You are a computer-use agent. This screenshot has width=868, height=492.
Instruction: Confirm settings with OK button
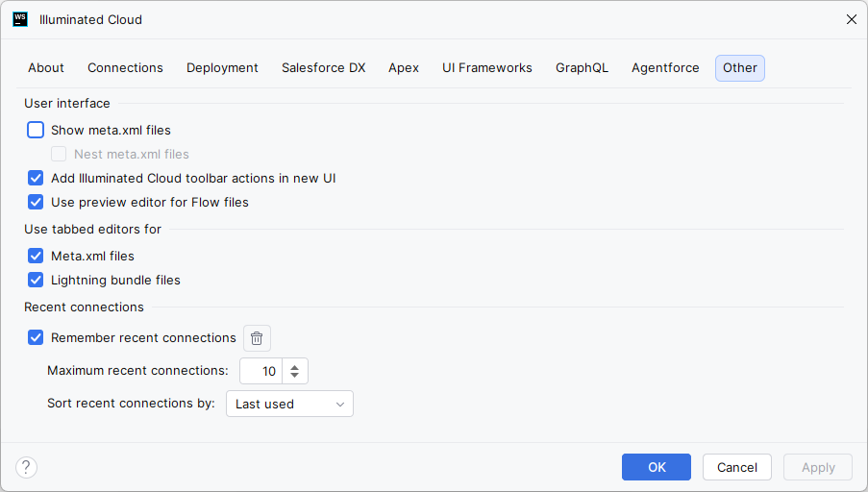(657, 467)
